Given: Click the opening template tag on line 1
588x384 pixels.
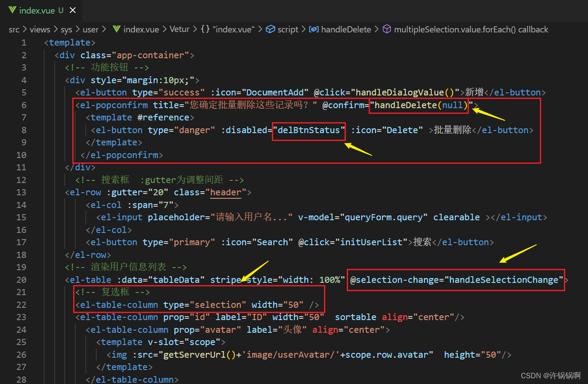Looking at the screenshot, I should [x=70, y=42].
